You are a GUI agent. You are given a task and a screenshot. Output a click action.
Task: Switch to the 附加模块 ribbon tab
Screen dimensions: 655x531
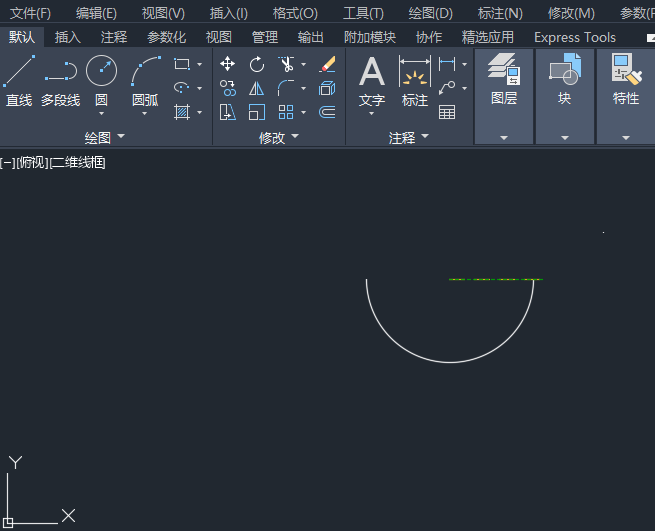pos(370,37)
